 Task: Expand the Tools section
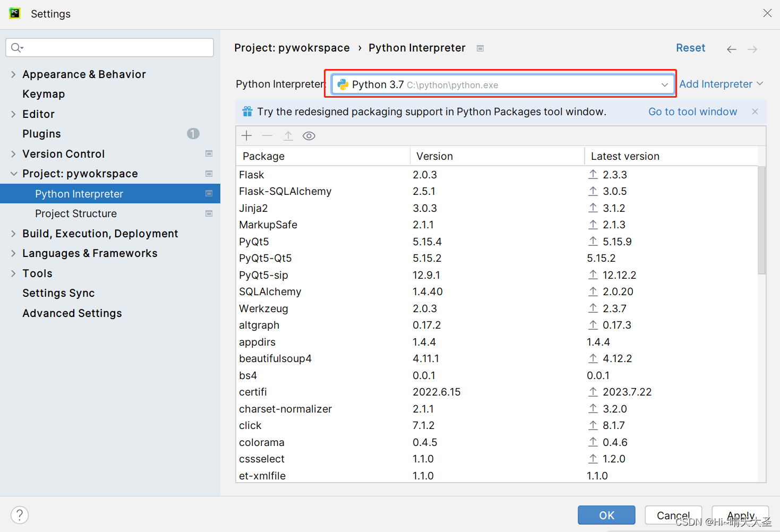point(13,273)
